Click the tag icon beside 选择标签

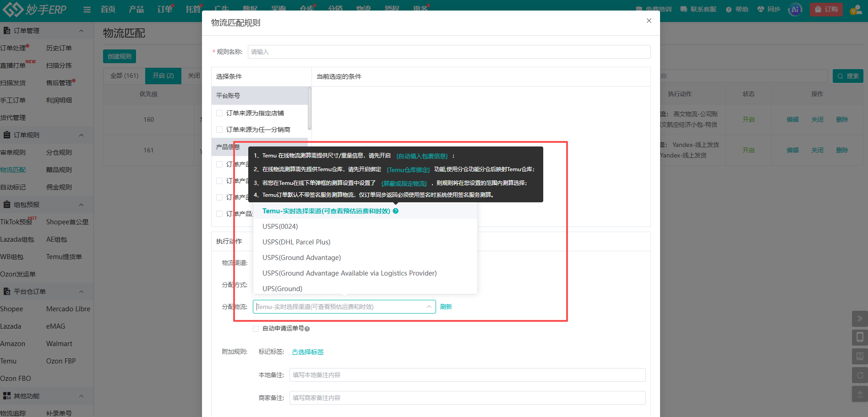point(295,352)
